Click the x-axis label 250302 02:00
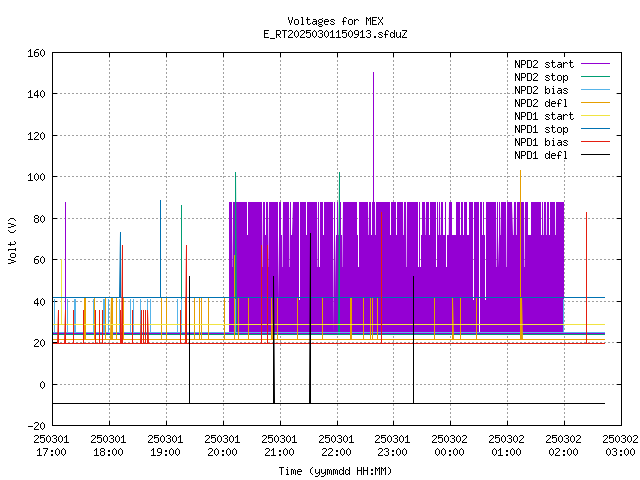Viewport: 640px width, 480px height. [x=563, y=446]
